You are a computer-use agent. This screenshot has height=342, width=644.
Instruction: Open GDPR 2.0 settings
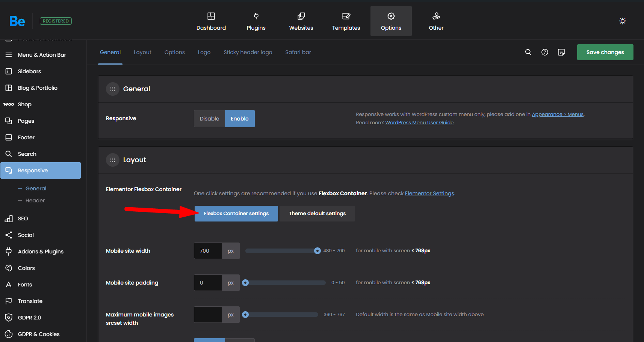tap(41, 318)
